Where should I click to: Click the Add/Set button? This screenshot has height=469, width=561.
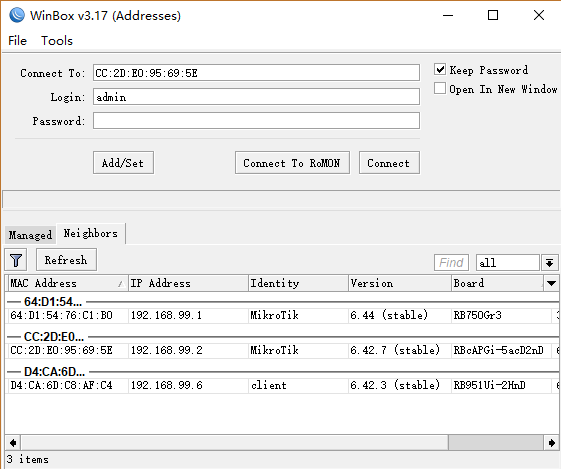123,163
